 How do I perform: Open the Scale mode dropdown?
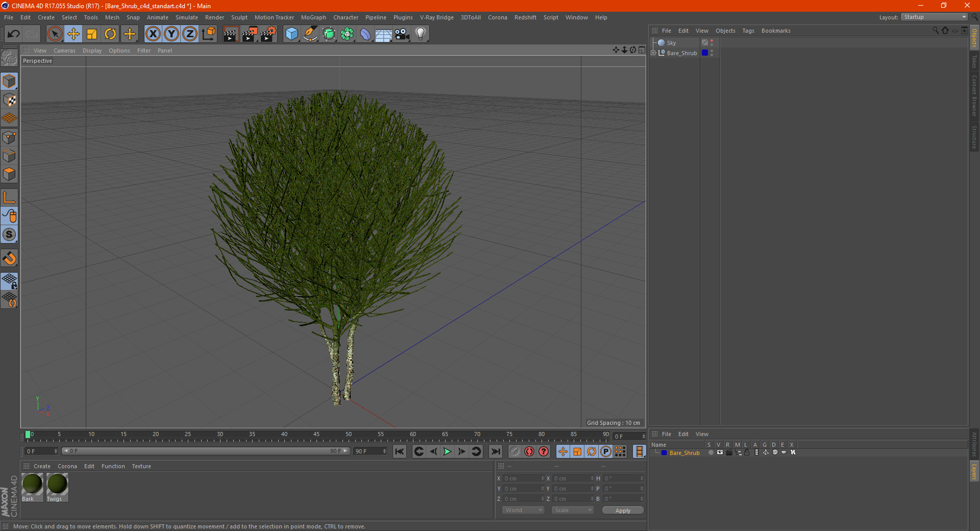573,510
